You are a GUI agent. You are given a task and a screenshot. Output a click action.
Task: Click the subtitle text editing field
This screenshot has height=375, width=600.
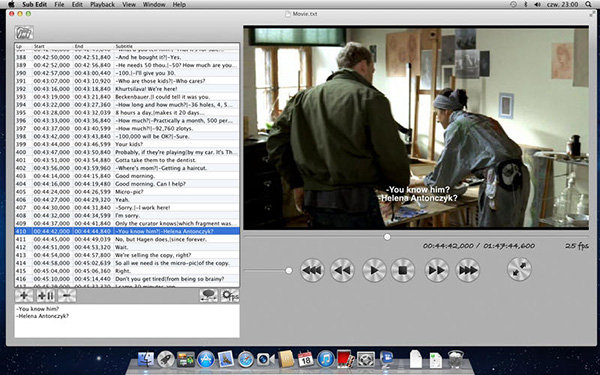coord(127,321)
